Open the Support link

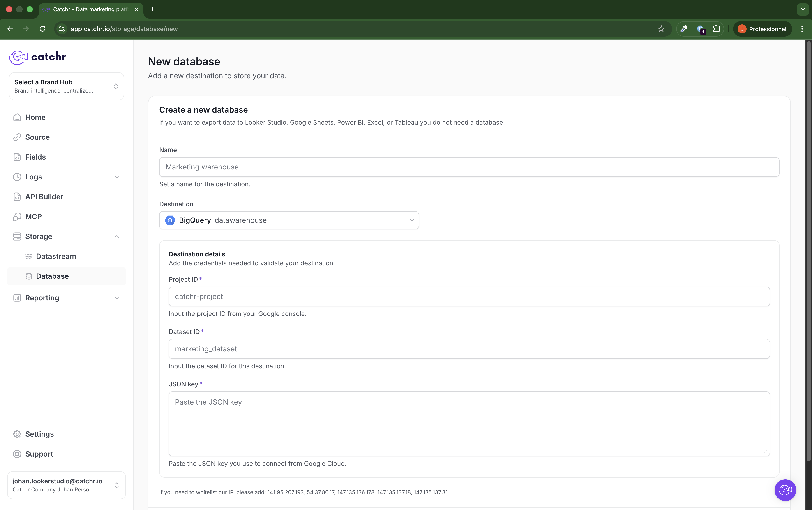click(x=39, y=454)
